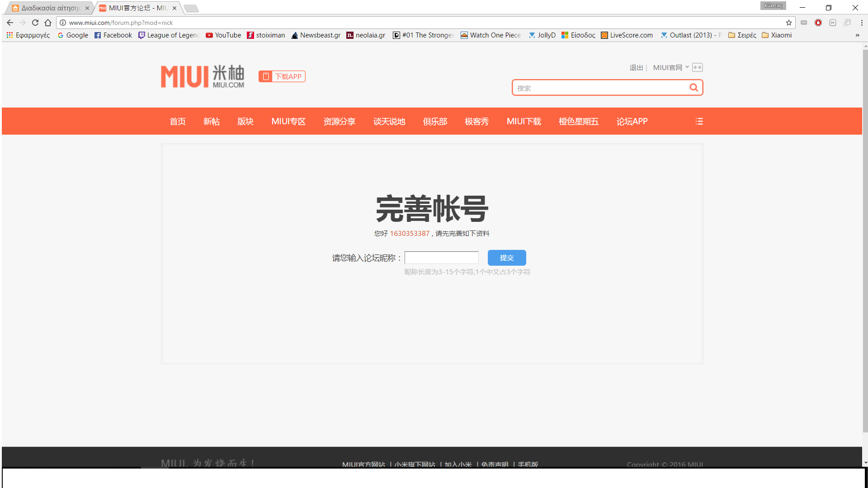868x488 pixels.
Task: Click the 下载APP phone icon button
Action: [x=282, y=76]
